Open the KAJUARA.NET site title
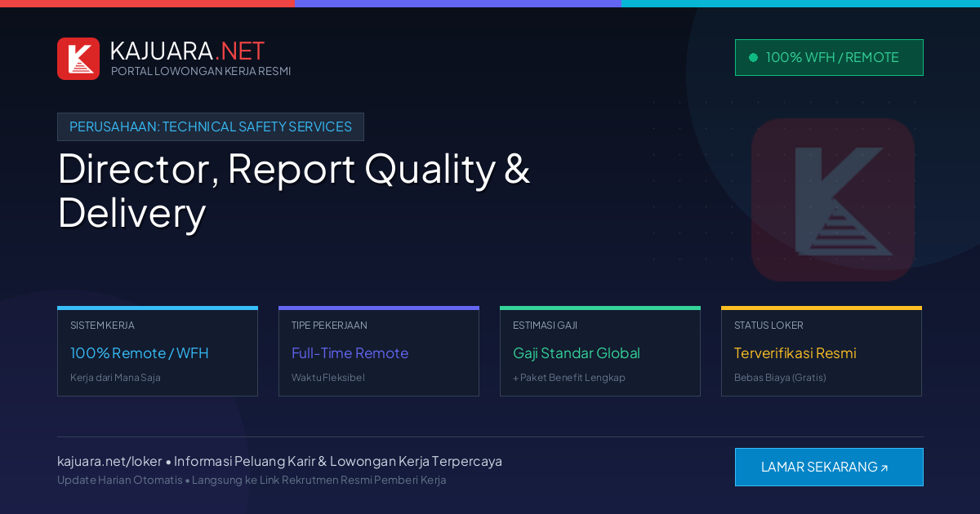The width and height of the screenshot is (980, 514). click(x=187, y=51)
